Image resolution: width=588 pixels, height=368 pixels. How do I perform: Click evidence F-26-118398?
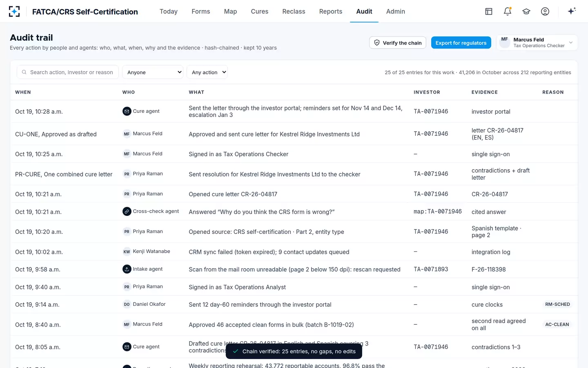click(488, 269)
